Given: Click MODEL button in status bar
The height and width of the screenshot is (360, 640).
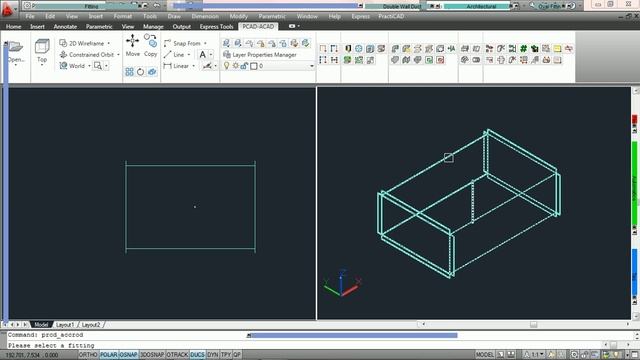Looking at the screenshot, I should tap(484, 355).
